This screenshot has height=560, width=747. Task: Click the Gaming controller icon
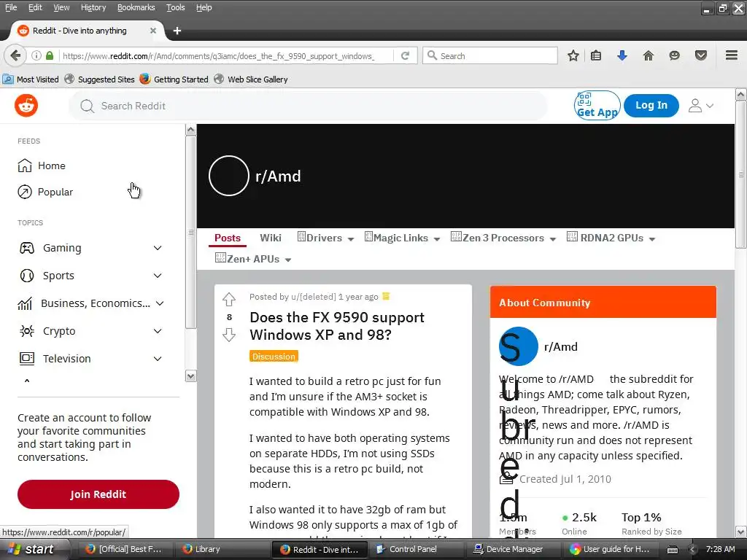pos(27,248)
